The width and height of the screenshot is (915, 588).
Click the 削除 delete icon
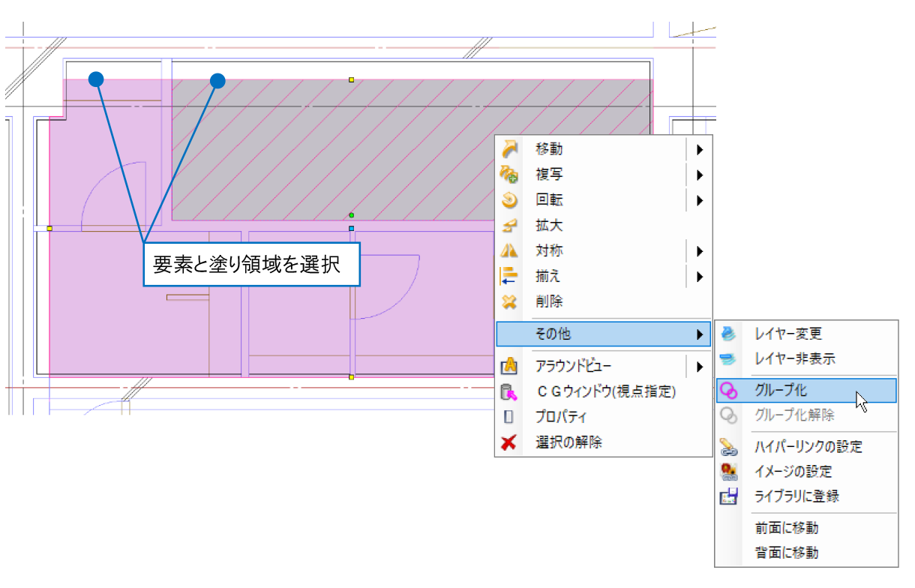tap(509, 301)
